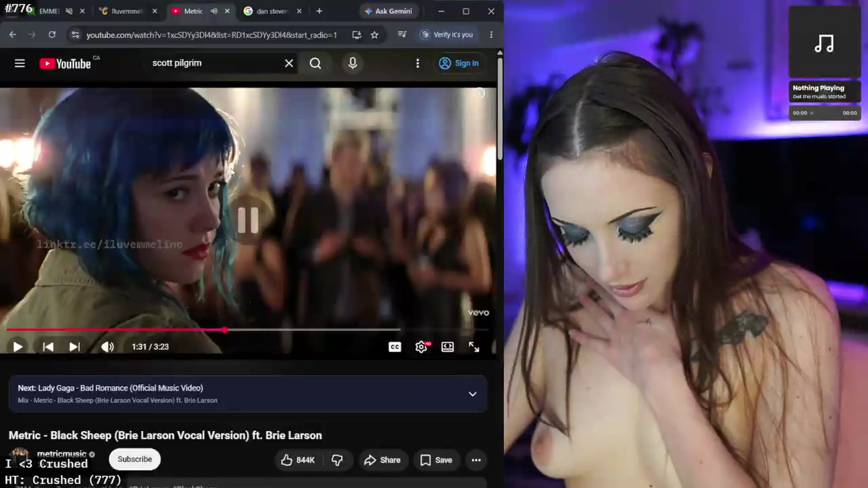
Task: Click Sign in button
Action: coord(459,63)
